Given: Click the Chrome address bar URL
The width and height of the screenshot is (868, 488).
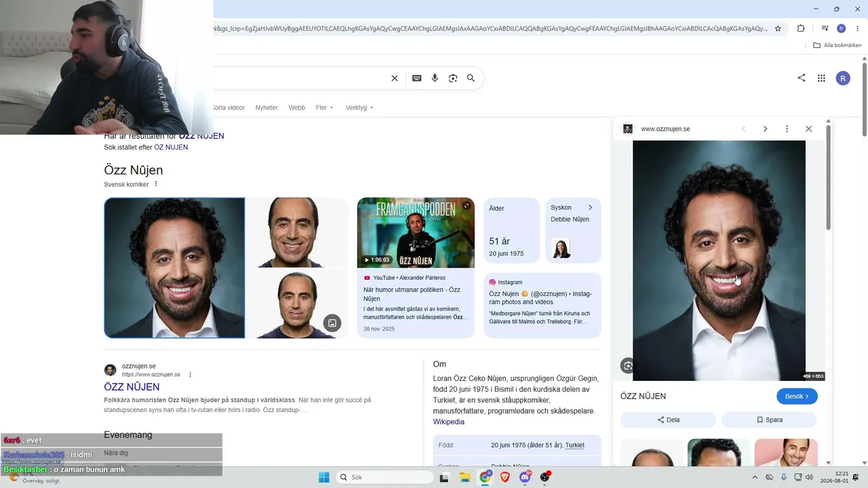Looking at the screenshot, I should (490, 28).
